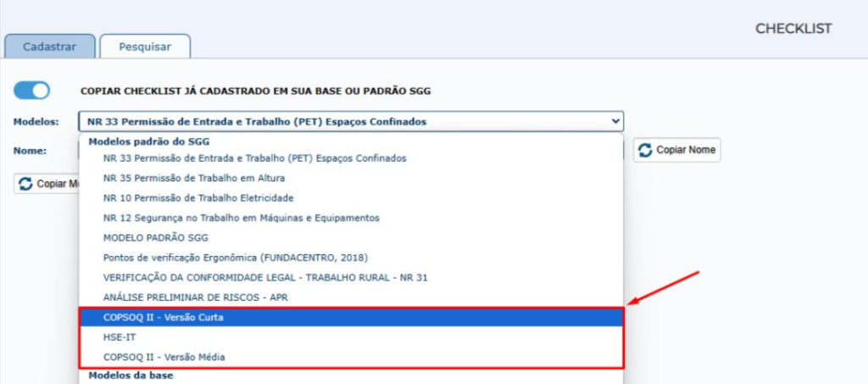Image resolution: width=868 pixels, height=384 pixels.
Task: Switch to the Pesquisar tab
Action: pyautogui.click(x=145, y=47)
